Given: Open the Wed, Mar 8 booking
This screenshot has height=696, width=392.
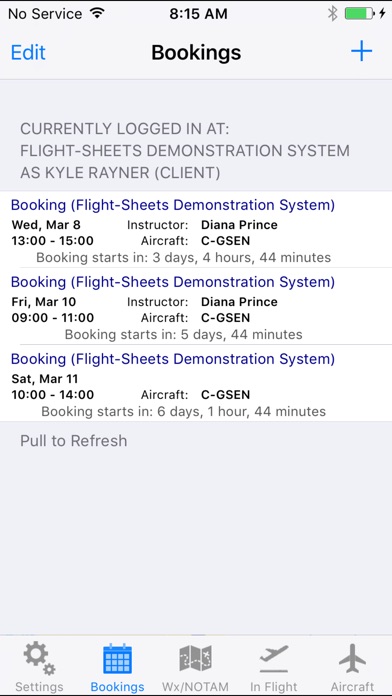Looking at the screenshot, I should click(x=196, y=230).
